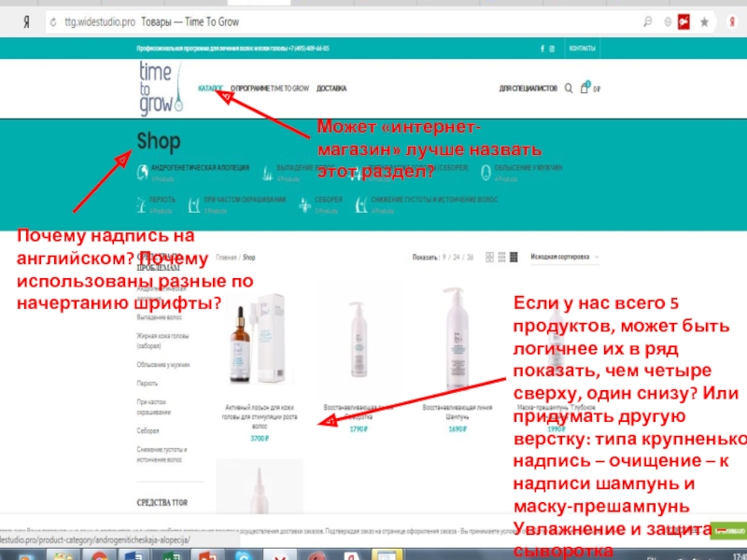Open the red extension icon in the address bar
The height and width of the screenshot is (560, 747).
coord(684,21)
